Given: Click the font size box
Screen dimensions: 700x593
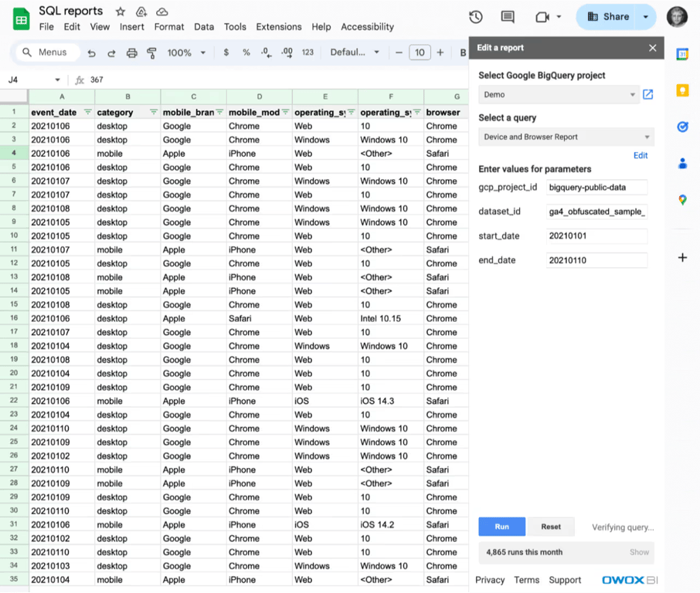Looking at the screenshot, I should pyautogui.click(x=420, y=53).
